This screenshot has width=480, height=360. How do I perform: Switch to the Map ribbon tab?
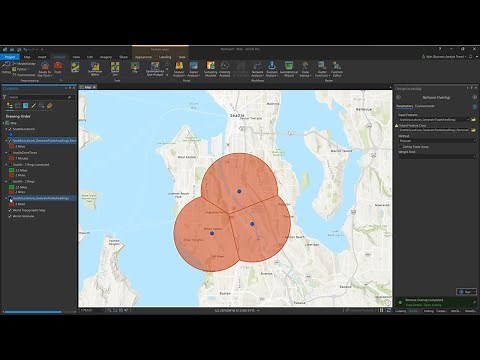click(x=27, y=57)
